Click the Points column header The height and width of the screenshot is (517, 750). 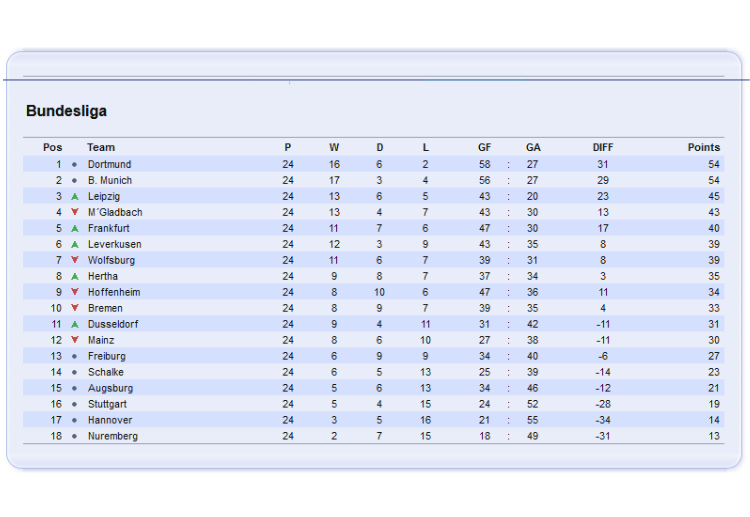click(703, 148)
